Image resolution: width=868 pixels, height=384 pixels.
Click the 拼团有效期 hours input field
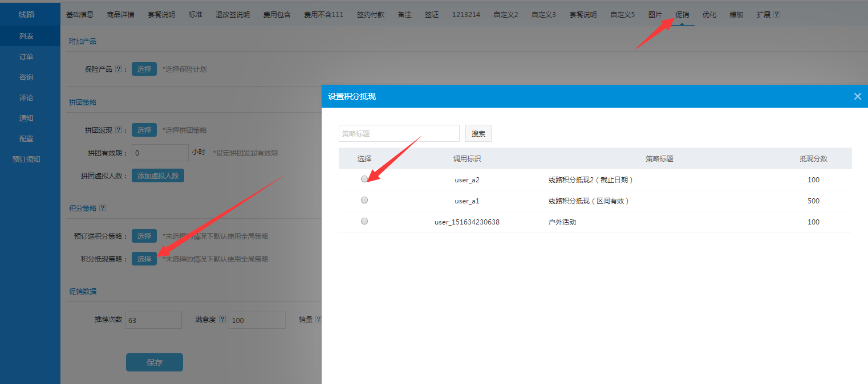click(160, 153)
